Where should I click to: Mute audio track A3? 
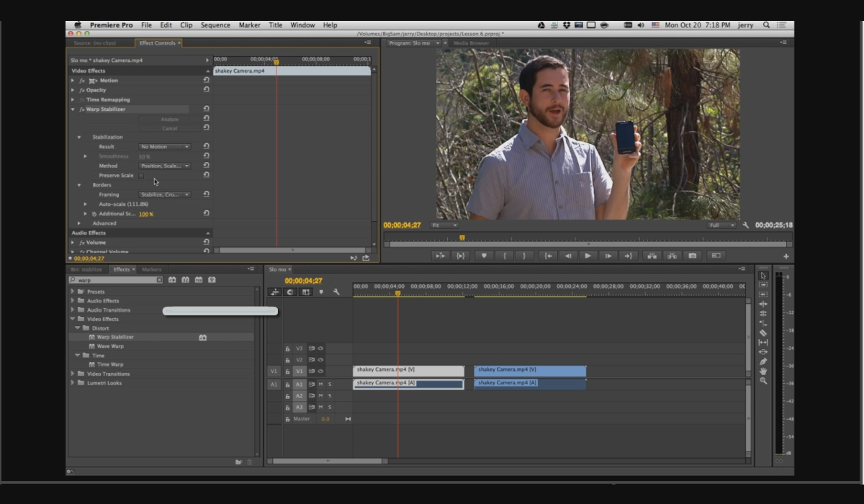(320, 408)
